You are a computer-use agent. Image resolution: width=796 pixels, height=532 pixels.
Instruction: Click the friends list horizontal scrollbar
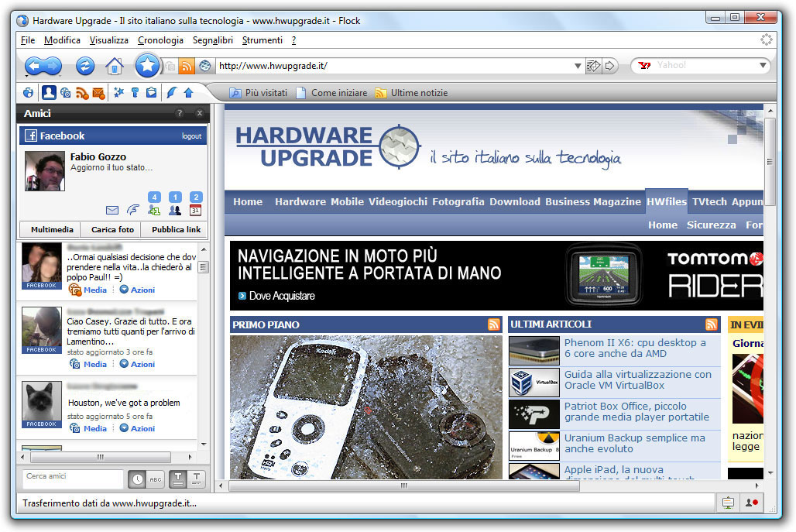tap(101, 457)
